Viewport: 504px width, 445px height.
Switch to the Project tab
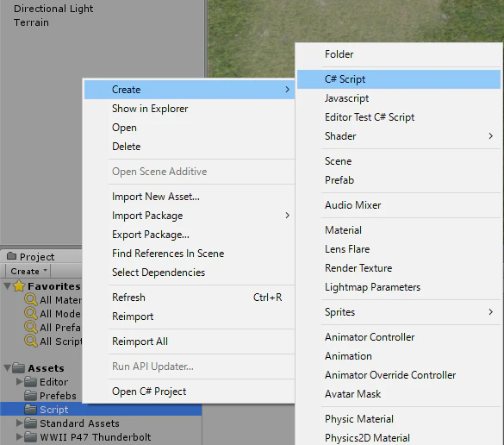37,257
